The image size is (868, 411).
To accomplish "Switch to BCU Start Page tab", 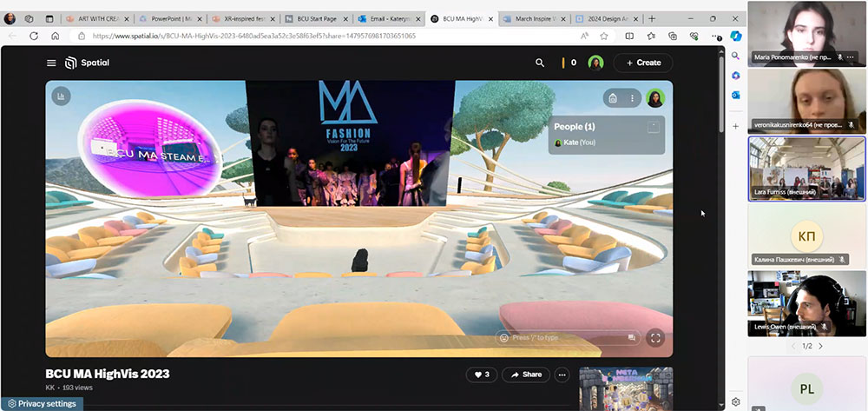I will click(x=316, y=19).
